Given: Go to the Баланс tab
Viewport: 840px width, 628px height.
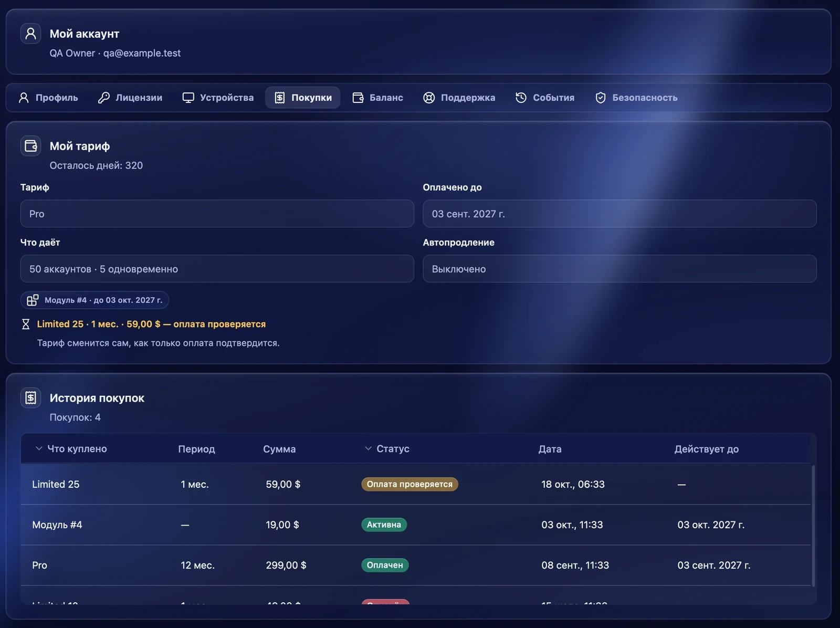Looking at the screenshot, I should (378, 98).
